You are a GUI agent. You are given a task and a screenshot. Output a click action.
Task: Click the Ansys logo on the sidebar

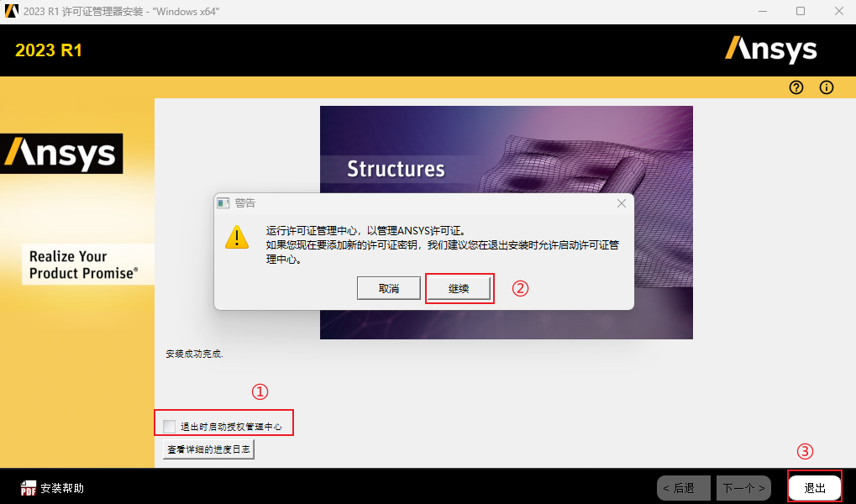pyautogui.click(x=61, y=154)
